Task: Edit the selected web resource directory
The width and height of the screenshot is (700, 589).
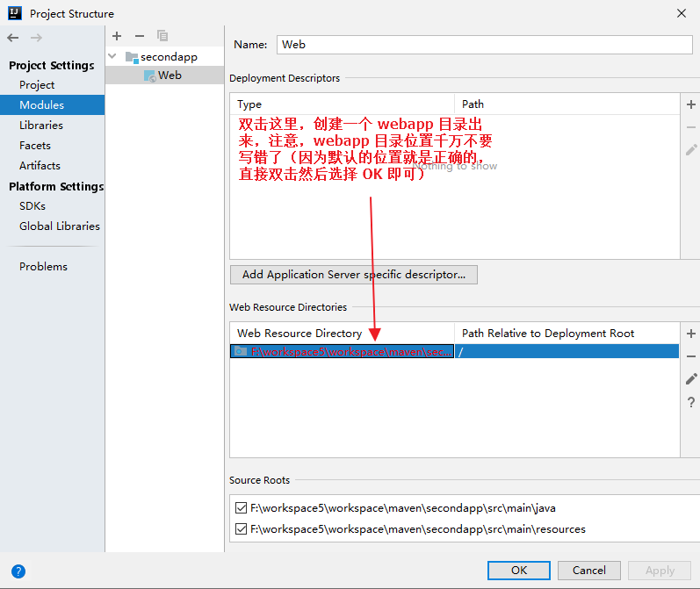Action: tap(690, 379)
